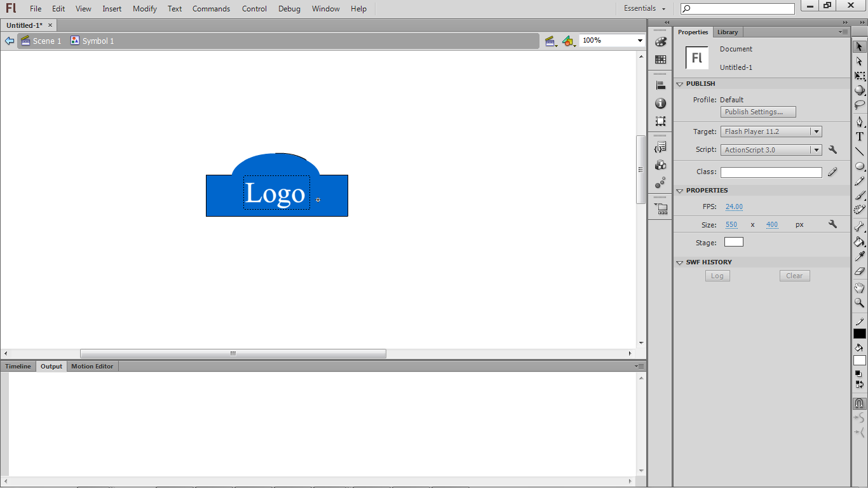Collapse the PUBLISH section
The width and height of the screenshot is (868, 488).
click(x=679, y=84)
